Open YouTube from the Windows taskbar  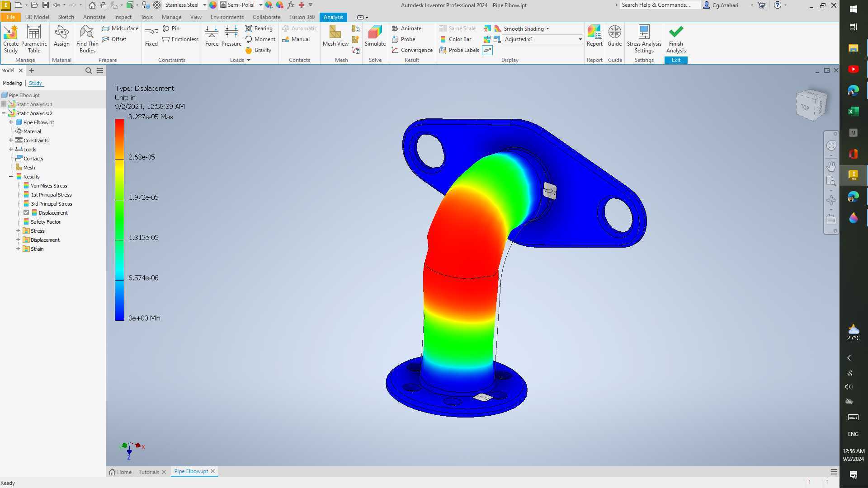click(853, 69)
